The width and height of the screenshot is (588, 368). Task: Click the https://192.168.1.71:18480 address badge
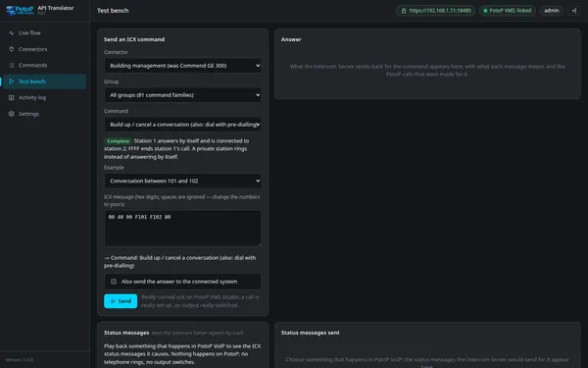click(436, 11)
